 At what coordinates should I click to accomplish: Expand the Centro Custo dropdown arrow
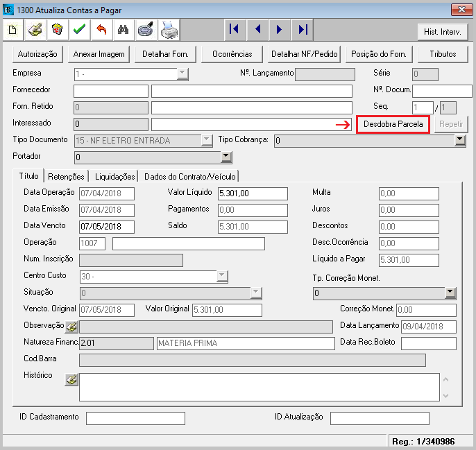(222, 277)
